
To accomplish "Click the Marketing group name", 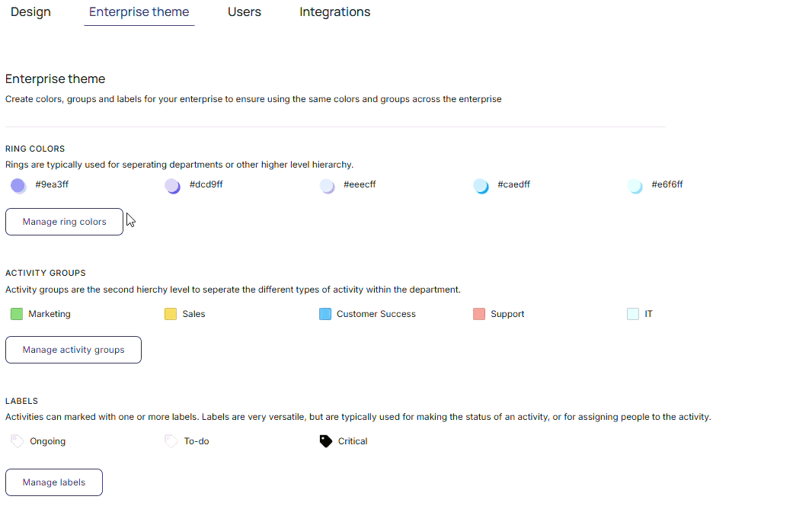I will coord(50,314).
